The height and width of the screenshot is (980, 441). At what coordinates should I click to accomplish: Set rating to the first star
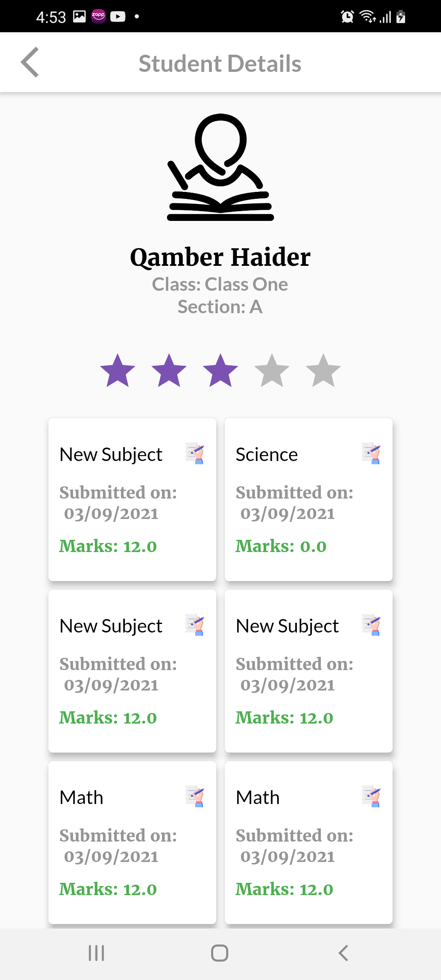coord(118,370)
